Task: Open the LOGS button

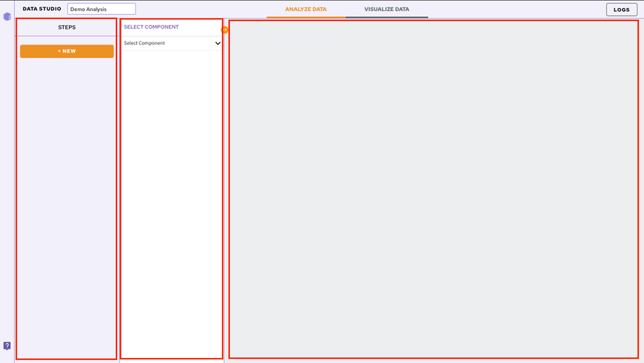Action: pyautogui.click(x=621, y=10)
